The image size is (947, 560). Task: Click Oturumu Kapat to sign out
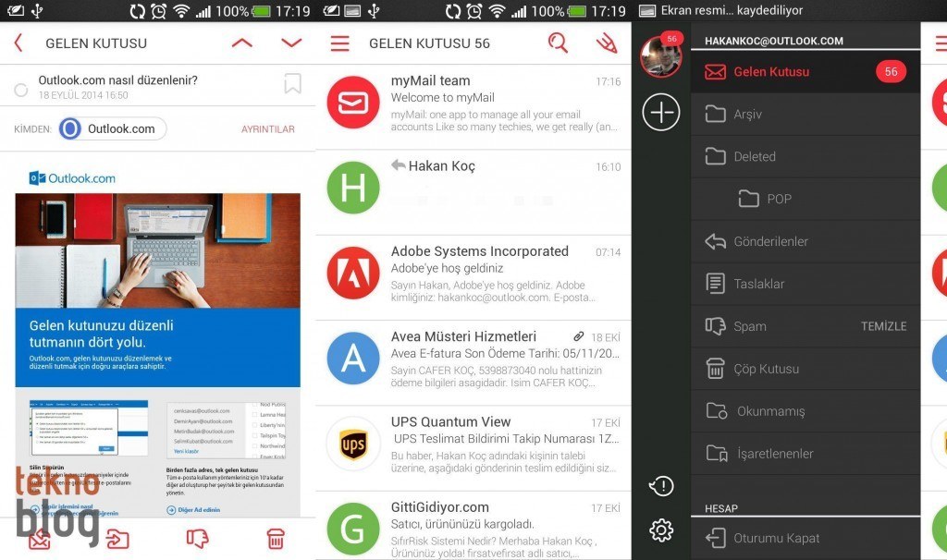[776, 538]
